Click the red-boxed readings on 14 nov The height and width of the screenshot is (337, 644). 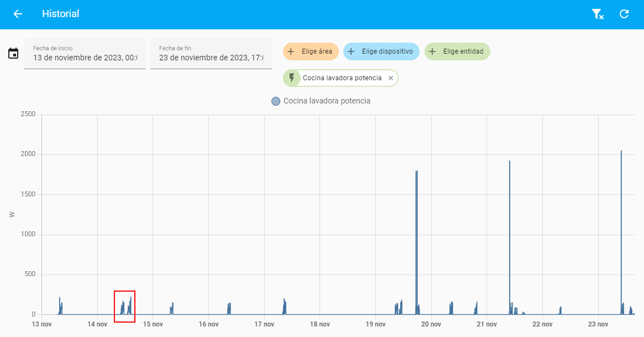(x=124, y=306)
